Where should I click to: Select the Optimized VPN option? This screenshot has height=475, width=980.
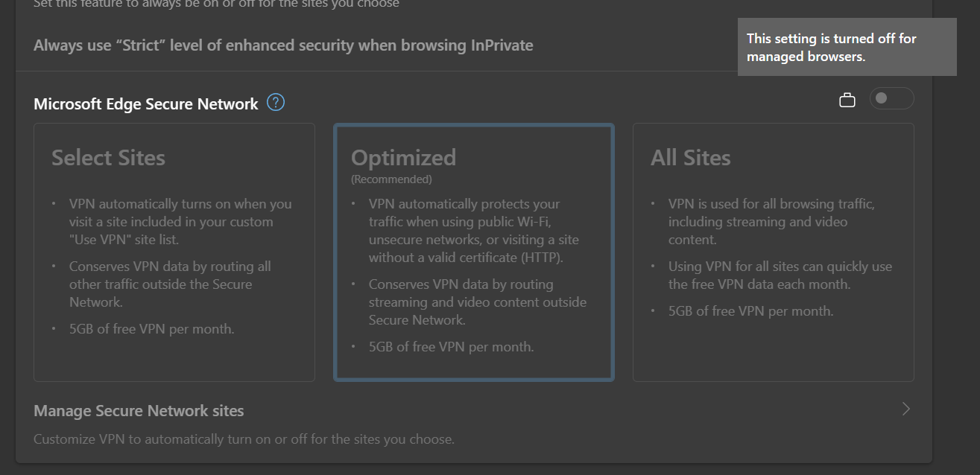pyautogui.click(x=474, y=252)
